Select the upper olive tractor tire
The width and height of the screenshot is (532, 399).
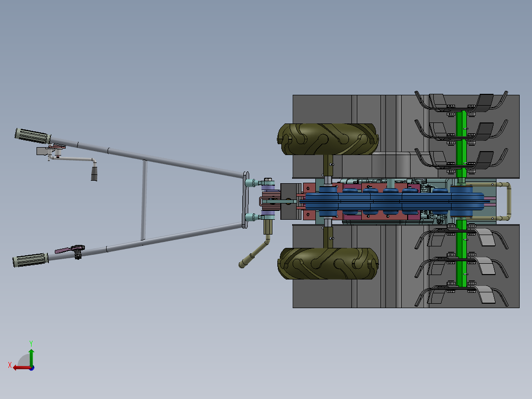[328, 139]
